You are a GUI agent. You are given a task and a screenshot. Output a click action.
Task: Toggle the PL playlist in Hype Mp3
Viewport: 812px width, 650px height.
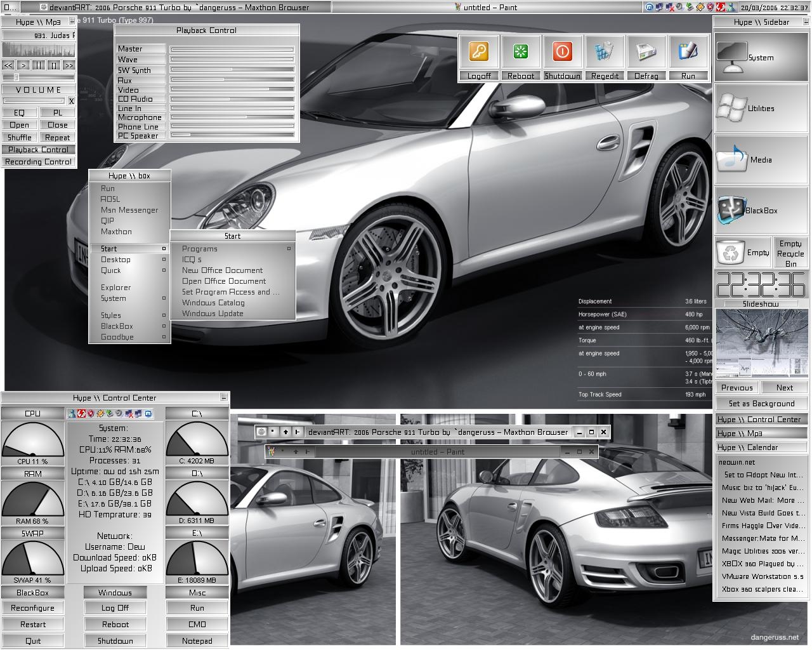[58, 112]
